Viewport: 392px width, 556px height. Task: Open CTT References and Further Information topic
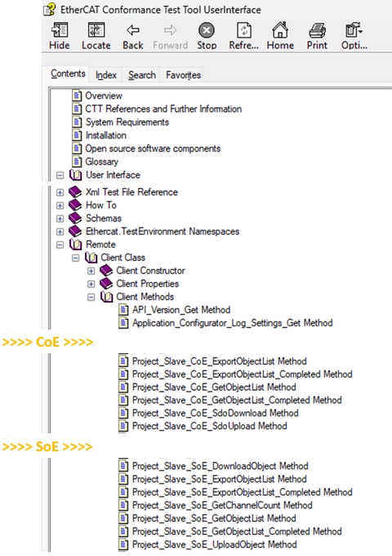pos(163,109)
